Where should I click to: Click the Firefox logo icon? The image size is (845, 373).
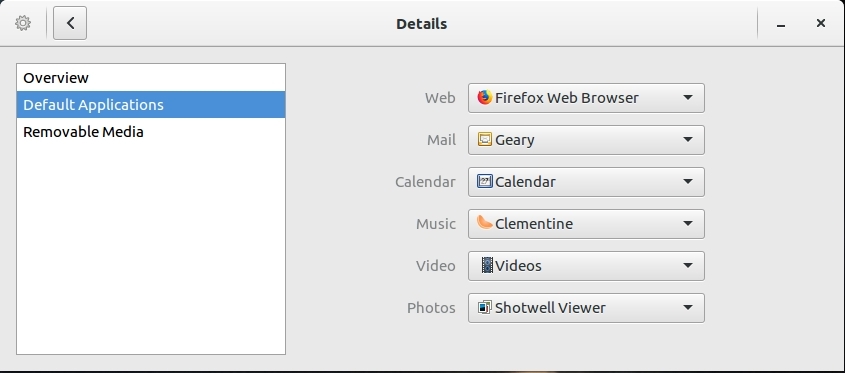pyautogui.click(x=484, y=98)
